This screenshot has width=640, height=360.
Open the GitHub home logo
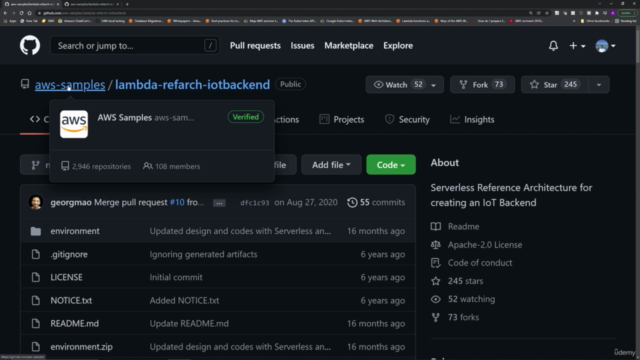pos(30,45)
